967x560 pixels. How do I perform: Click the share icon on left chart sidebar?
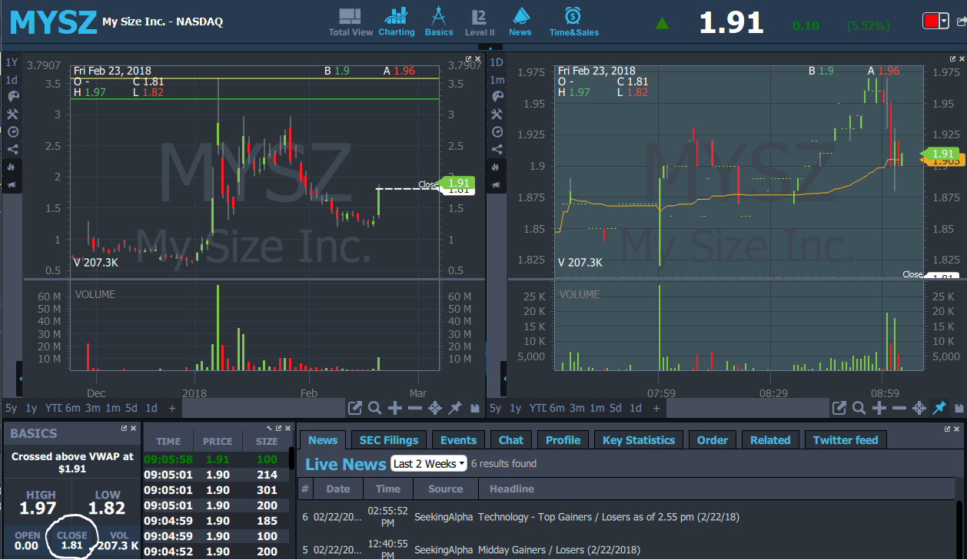click(x=12, y=150)
